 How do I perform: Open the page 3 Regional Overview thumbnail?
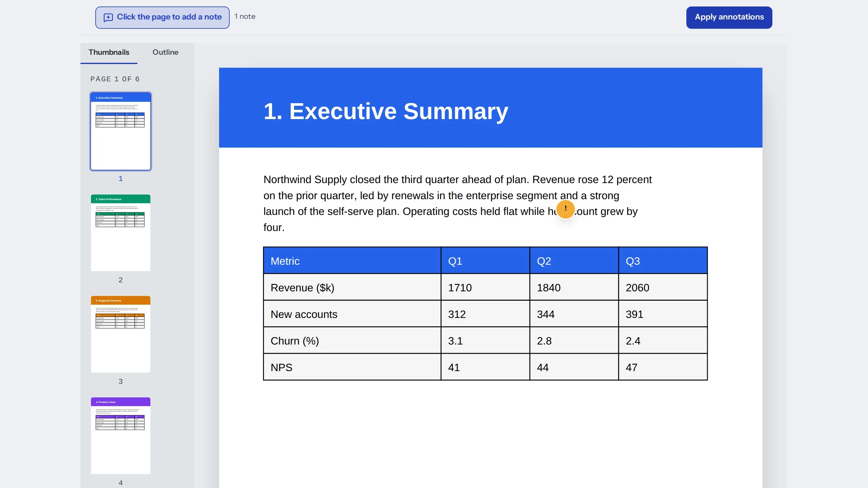(121, 334)
